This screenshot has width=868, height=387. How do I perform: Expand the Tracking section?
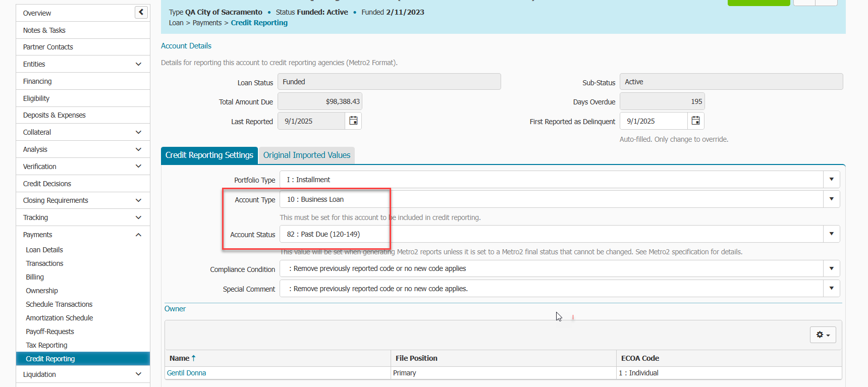pyautogui.click(x=138, y=217)
